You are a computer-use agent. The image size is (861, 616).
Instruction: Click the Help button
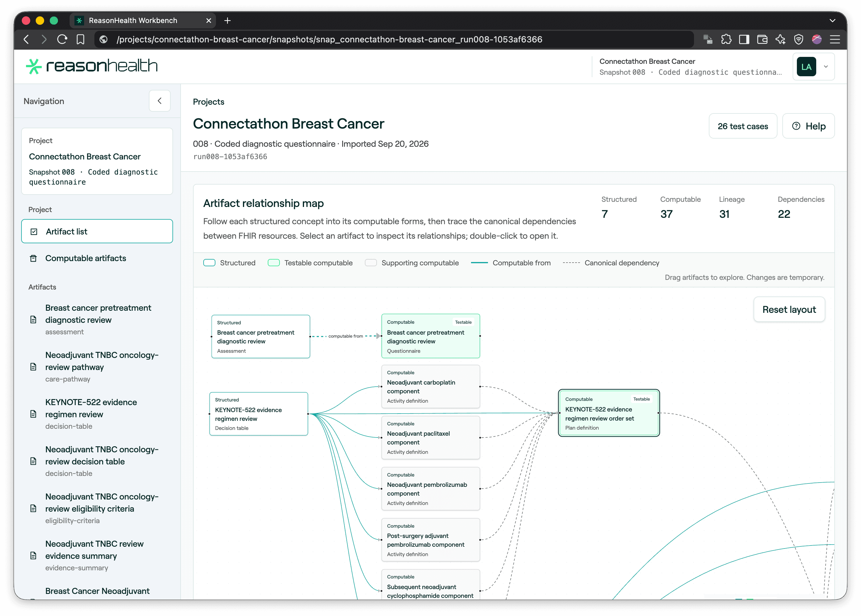(808, 126)
